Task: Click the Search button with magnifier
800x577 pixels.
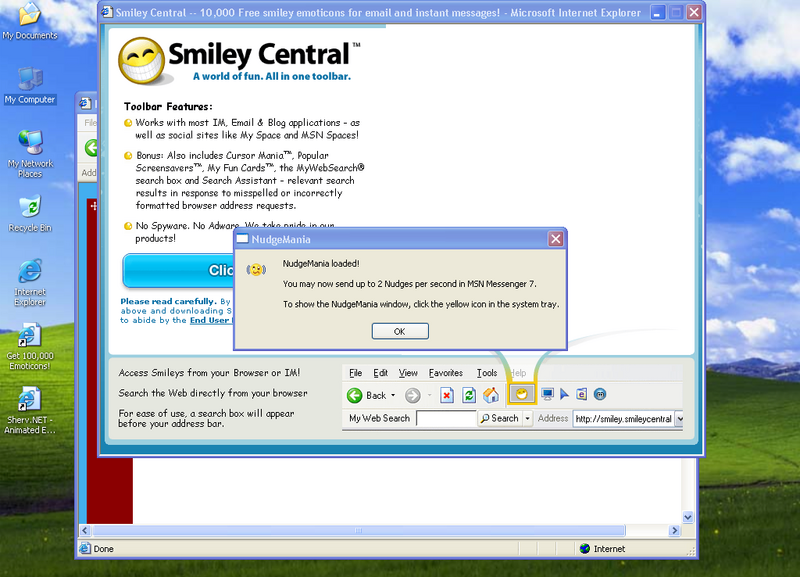Action: click(499, 418)
